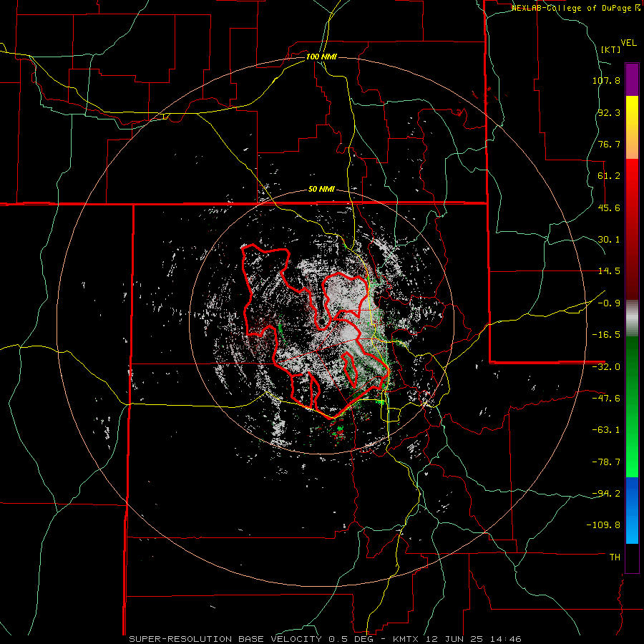Click the 76.7 velocity scale value

(x=609, y=144)
